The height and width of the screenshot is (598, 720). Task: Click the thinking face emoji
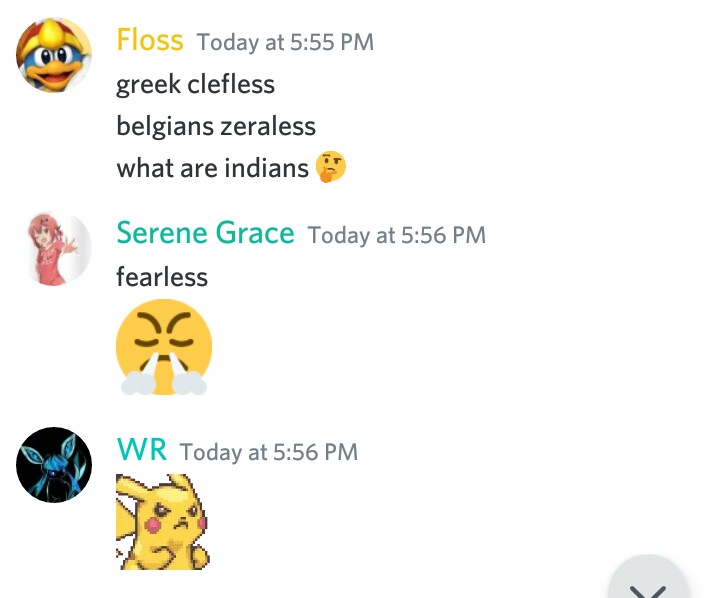331,167
